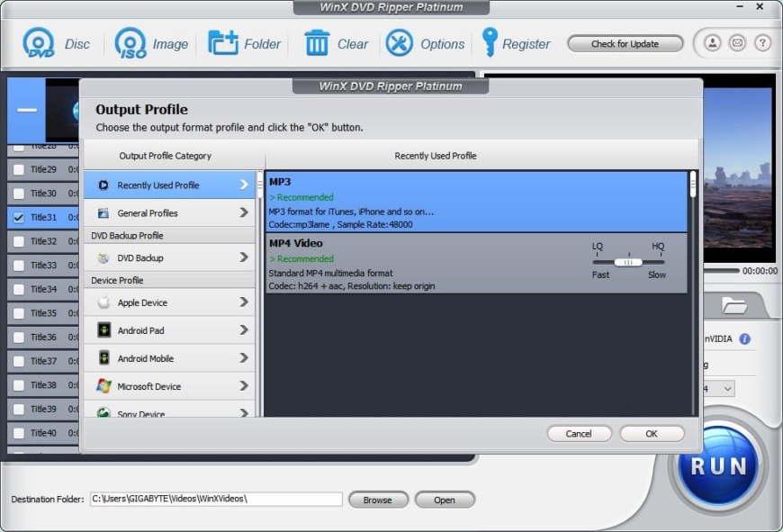783x532 pixels.
Task: Open the ISO Image loader
Action: coord(130,43)
